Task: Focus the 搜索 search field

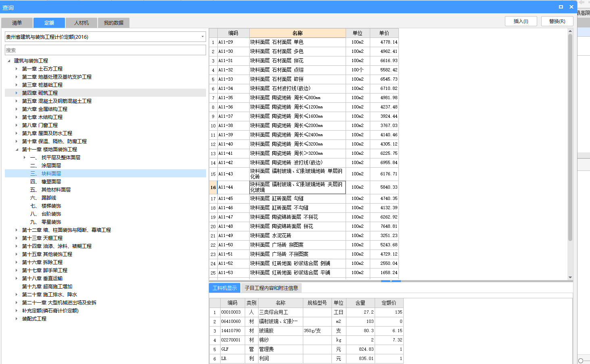Action: click(105, 50)
